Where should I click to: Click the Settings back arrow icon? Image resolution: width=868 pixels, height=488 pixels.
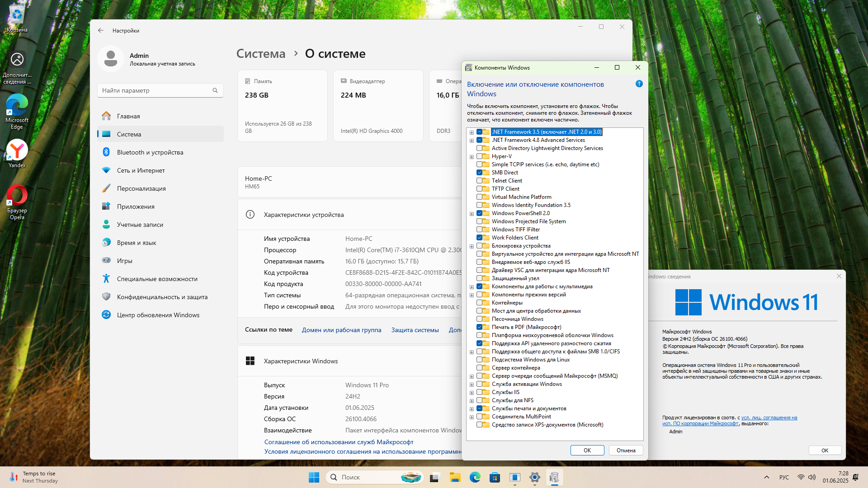click(100, 30)
